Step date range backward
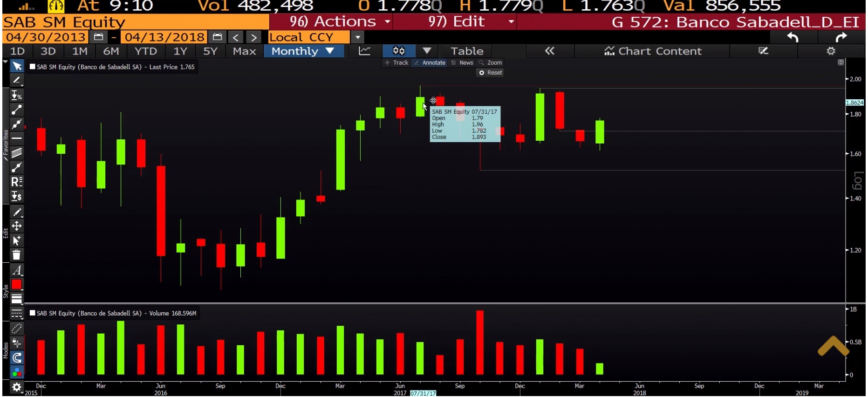868x397 pixels. coord(236,37)
